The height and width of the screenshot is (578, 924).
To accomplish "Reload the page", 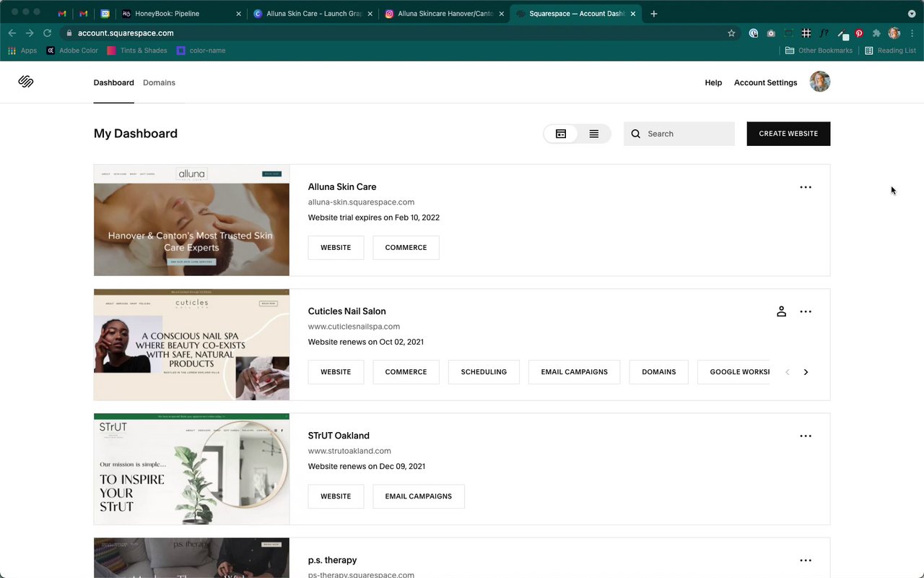I will [48, 33].
